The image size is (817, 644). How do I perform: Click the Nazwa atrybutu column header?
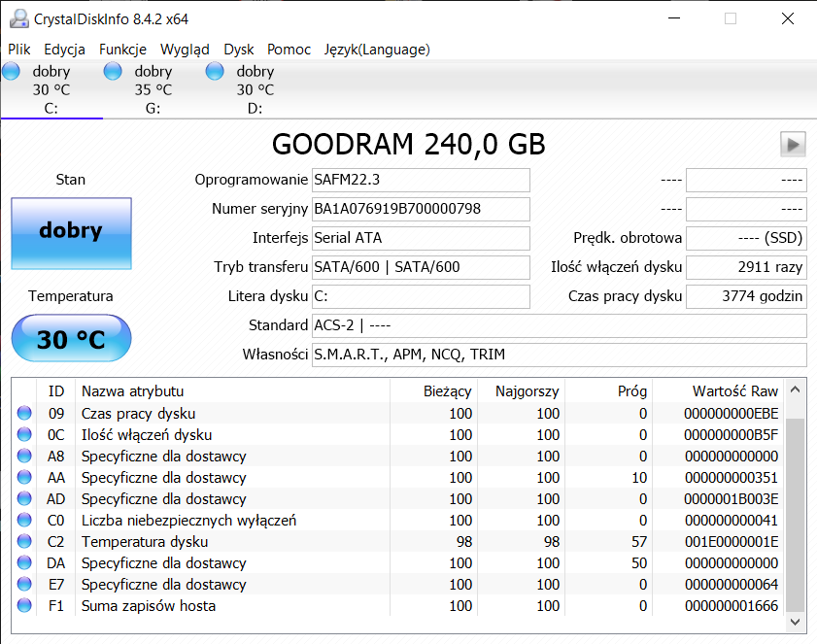tap(232, 390)
